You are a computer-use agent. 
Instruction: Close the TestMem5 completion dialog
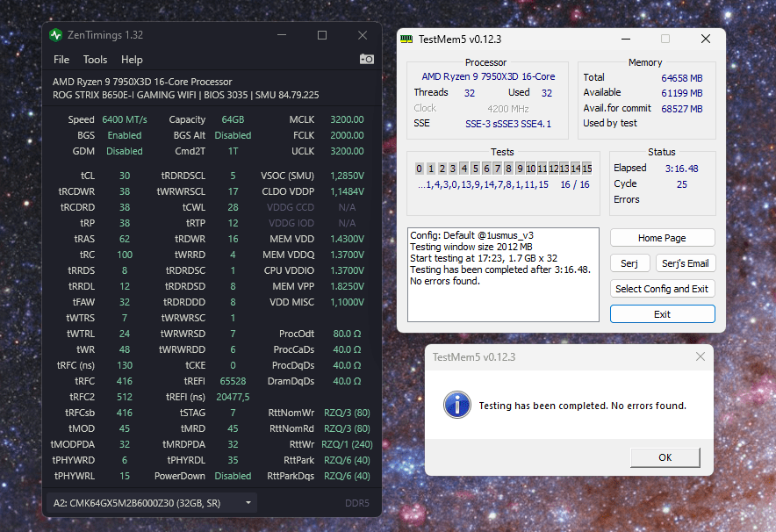coord(700,356)
